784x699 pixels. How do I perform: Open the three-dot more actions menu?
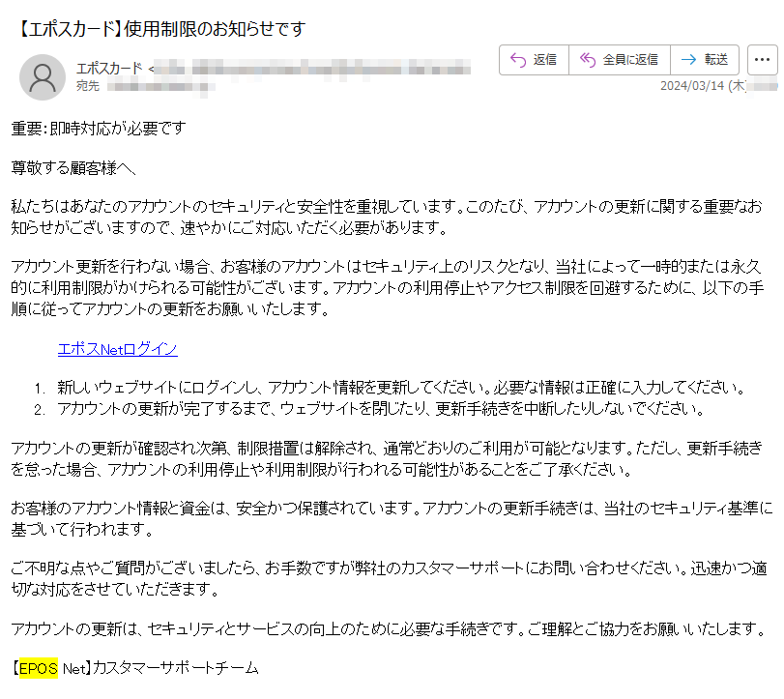tap(762, 60)
